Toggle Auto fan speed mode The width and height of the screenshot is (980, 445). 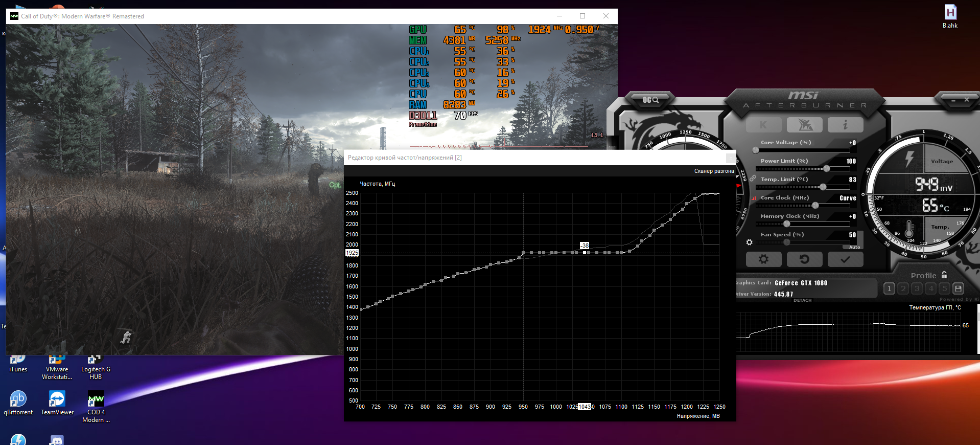pos(854,247)
